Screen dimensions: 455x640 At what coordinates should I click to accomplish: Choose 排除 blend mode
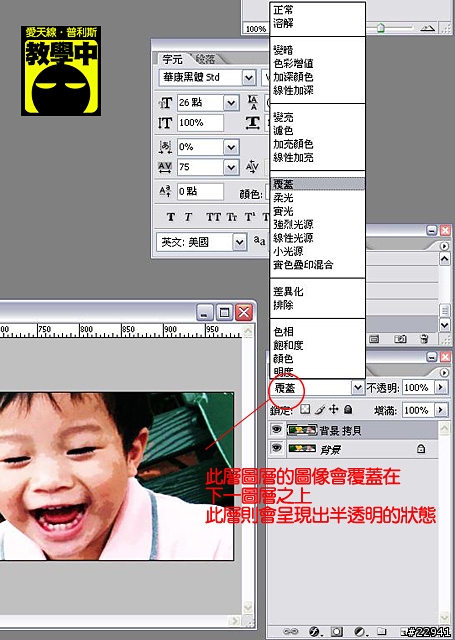283,304
